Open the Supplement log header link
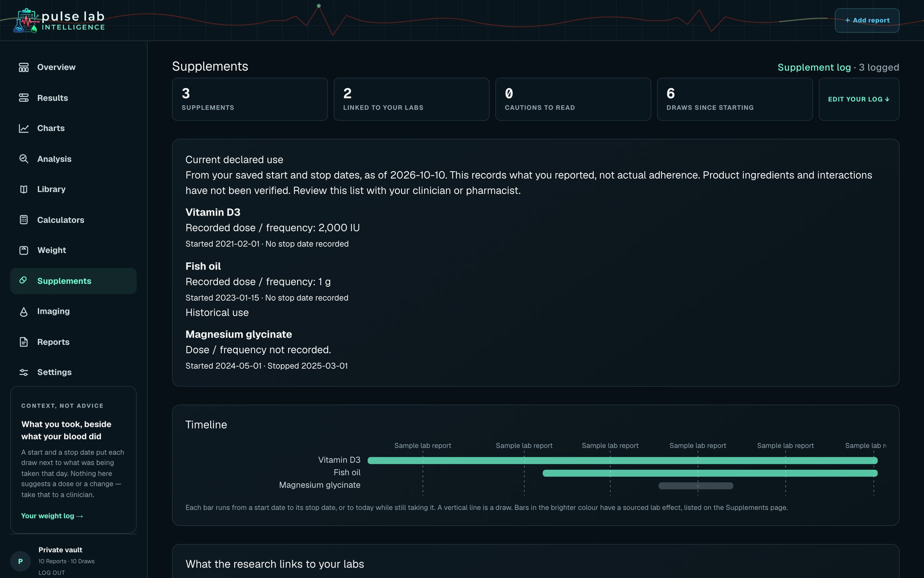This screenshot has width=924, height=578. (814, 68)
